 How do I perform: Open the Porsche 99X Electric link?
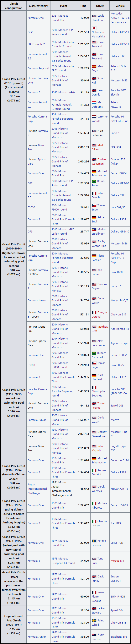pyautogui.click(x=118, y=92)
